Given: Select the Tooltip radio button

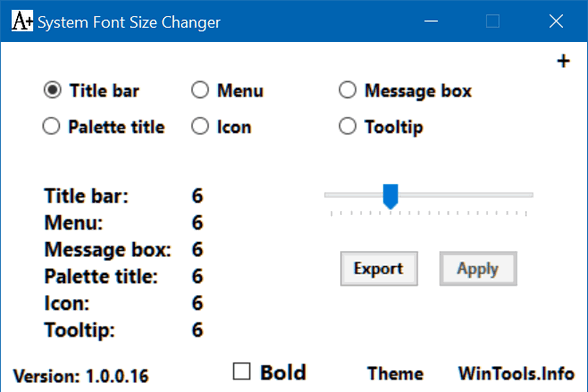Looking at the screenshot, I should tap(347, 126).
